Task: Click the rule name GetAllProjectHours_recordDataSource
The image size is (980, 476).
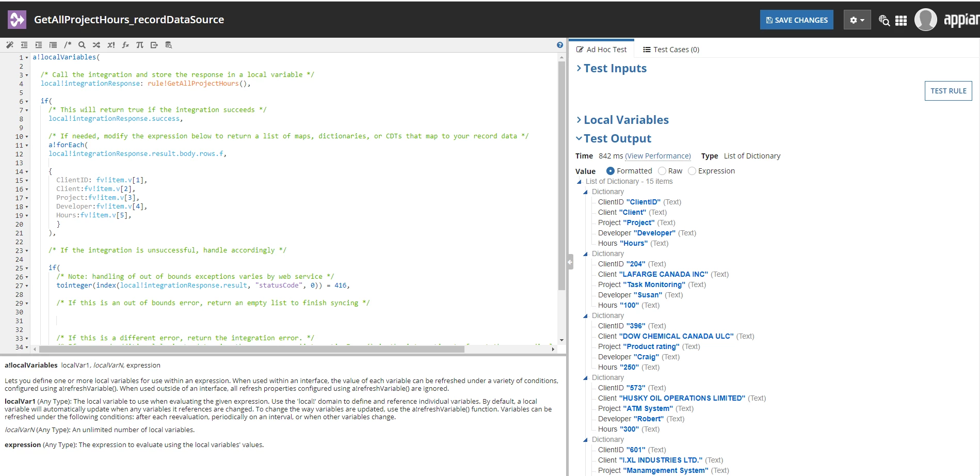Action: click(x=129, y=20)
